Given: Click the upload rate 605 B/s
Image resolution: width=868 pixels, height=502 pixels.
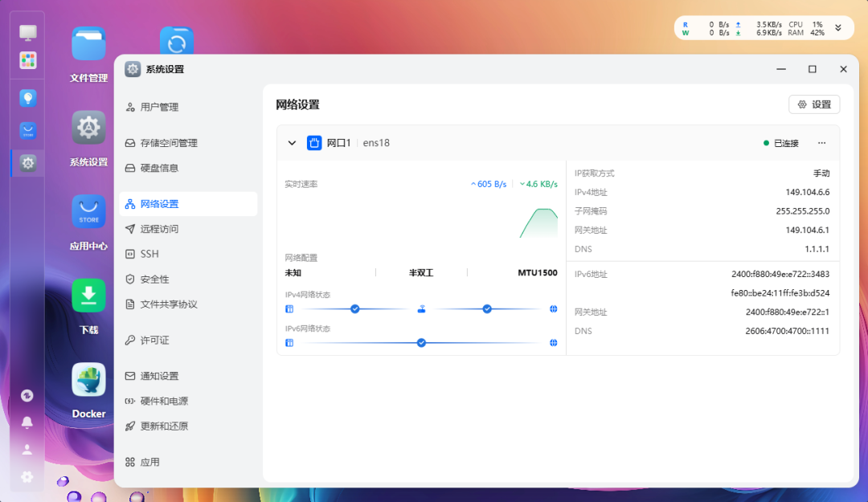Looking at the screenshot, I should (489, 184).
